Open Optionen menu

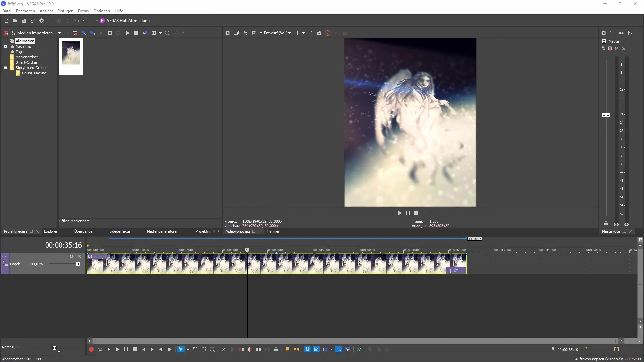[102, 11]
